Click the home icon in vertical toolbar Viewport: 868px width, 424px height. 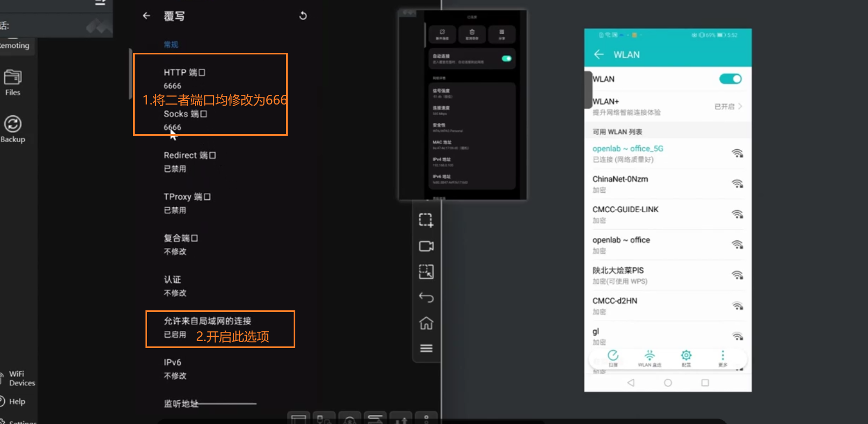[x=426, y=323]
